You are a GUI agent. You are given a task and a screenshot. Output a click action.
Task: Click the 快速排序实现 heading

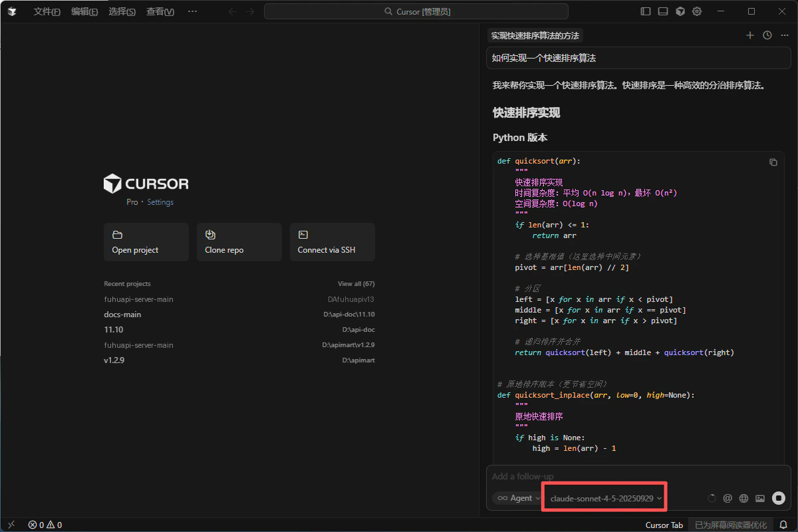526,113
